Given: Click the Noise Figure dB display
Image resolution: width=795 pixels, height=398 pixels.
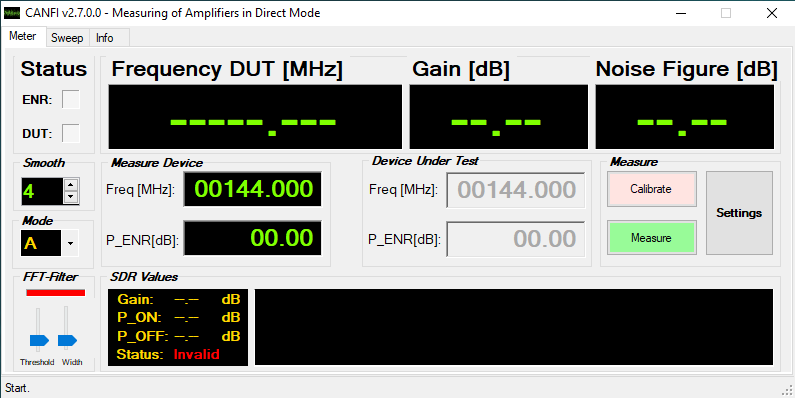Looking at the screenshot, I should click(684, 117).
